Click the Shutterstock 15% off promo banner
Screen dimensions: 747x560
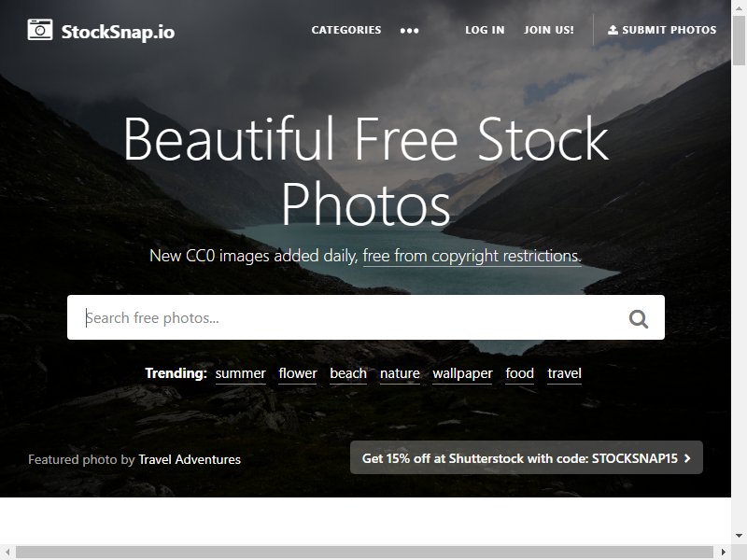[527, 457]
